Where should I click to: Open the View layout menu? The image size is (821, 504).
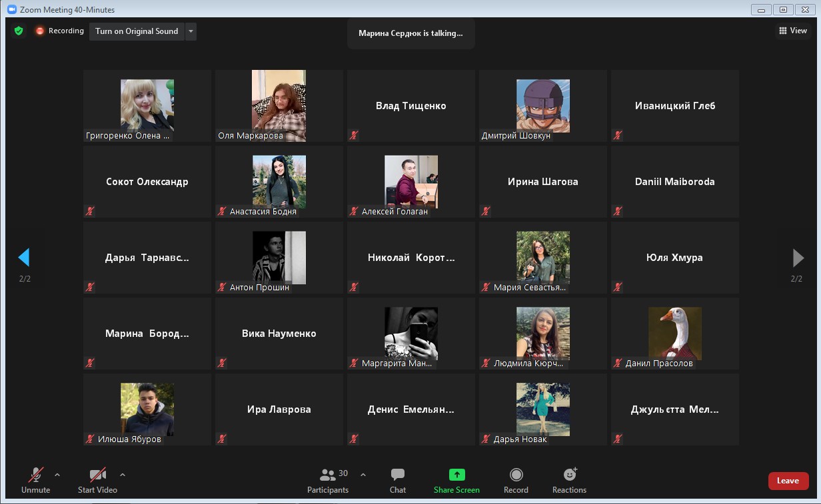tap(793, 31)
